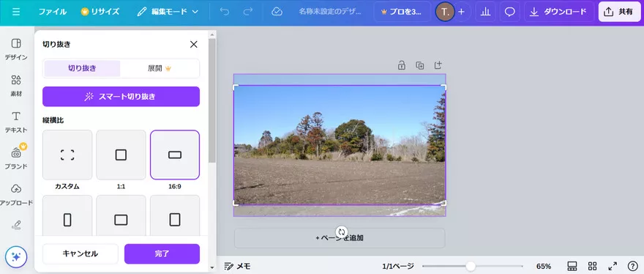Viewport: 644px width, 274px height.
Task: Click the redo arrow
Action: (247, 12)
